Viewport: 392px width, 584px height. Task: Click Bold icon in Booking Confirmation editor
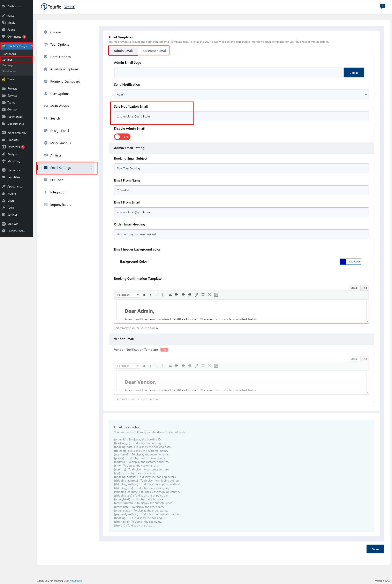point(144,295)
